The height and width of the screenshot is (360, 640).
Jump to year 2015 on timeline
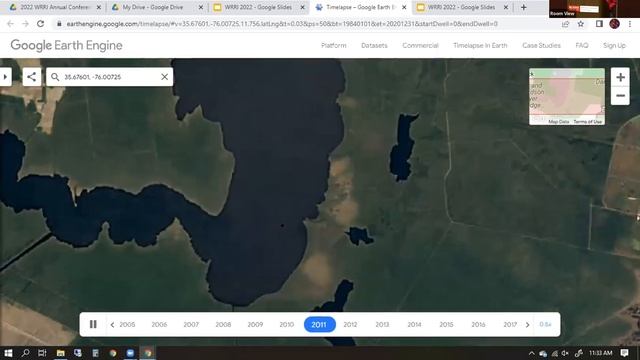(x=446, y=324)
